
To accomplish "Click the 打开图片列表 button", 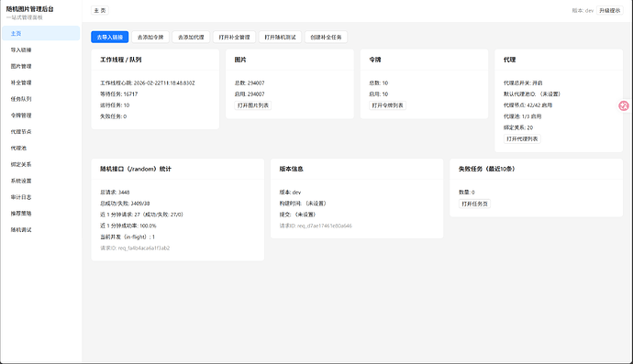I will [x=253, y=105].
